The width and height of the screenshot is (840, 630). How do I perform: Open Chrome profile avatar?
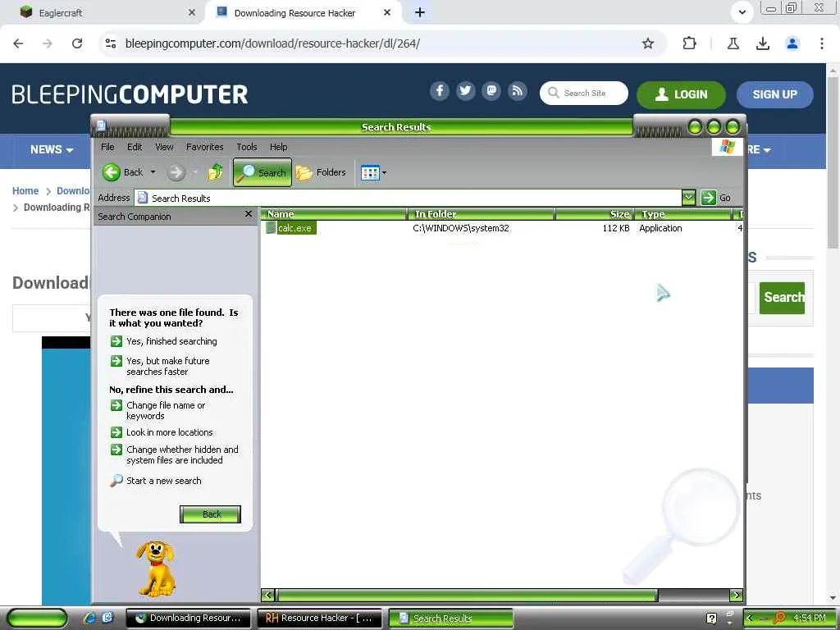[x=792, y=43]
